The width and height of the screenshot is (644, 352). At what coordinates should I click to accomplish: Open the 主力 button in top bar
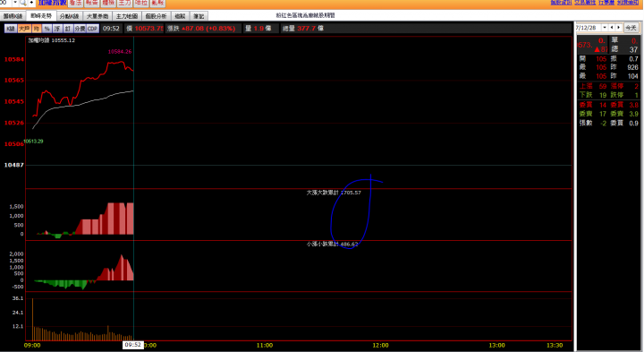124,3
